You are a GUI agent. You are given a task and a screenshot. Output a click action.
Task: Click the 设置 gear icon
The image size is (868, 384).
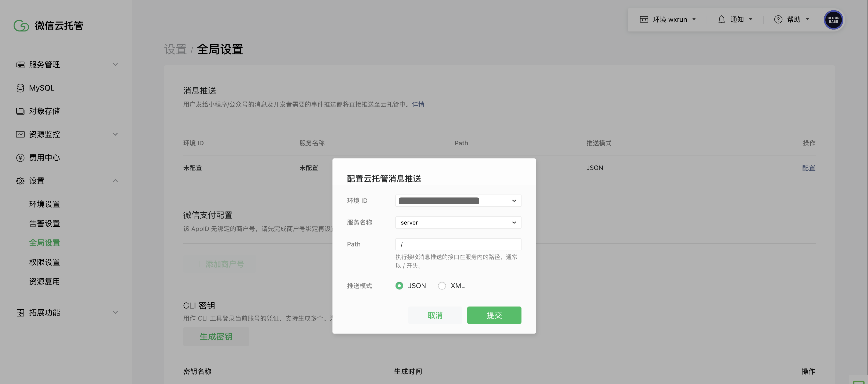[20, 181]
